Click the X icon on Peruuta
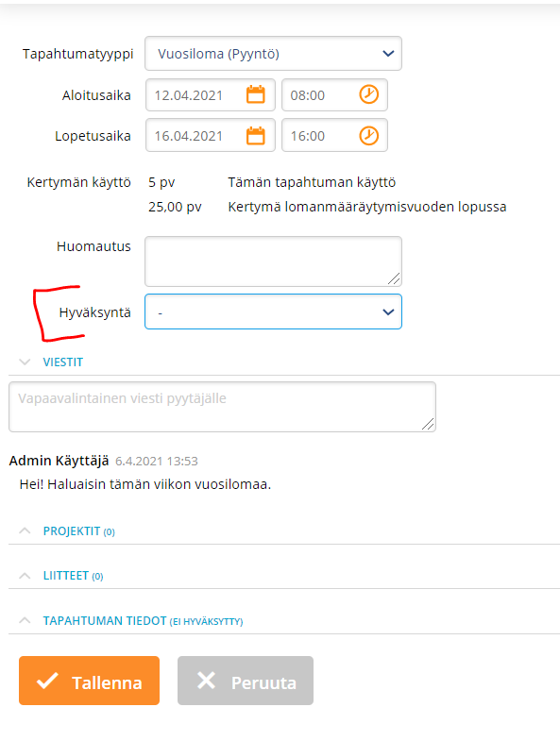 [206, 681]
